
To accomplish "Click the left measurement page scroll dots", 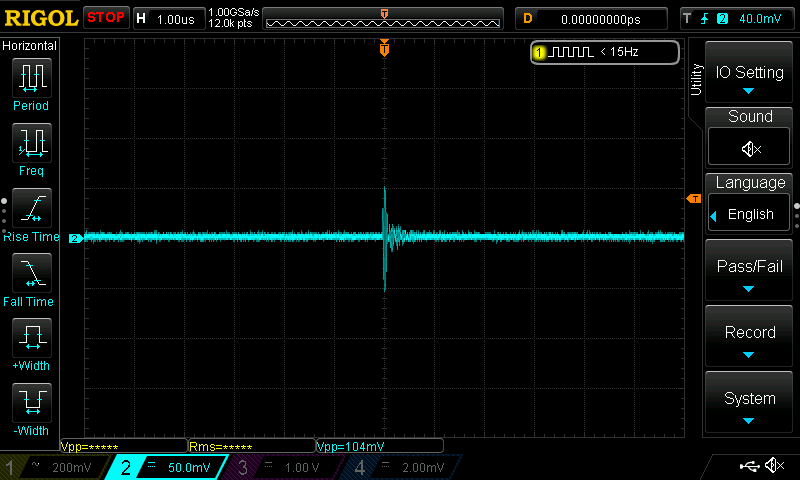I will (x=4, y=218).
